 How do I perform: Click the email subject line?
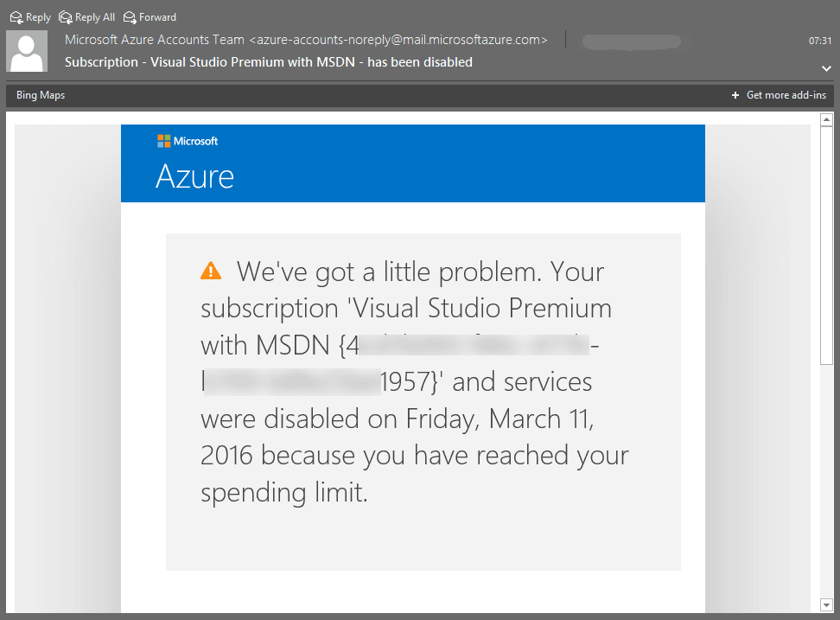click(269, 62)
